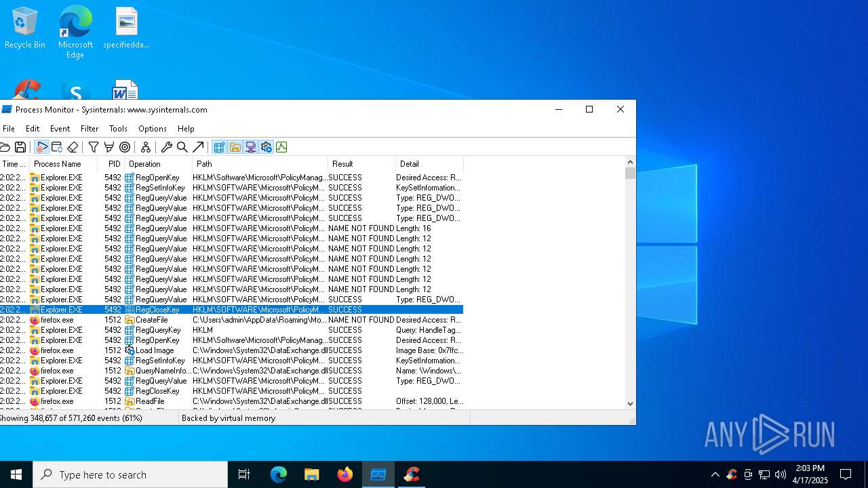
Task: Click the Time column header
Action: pyautogui.click(x=15, y=164)
